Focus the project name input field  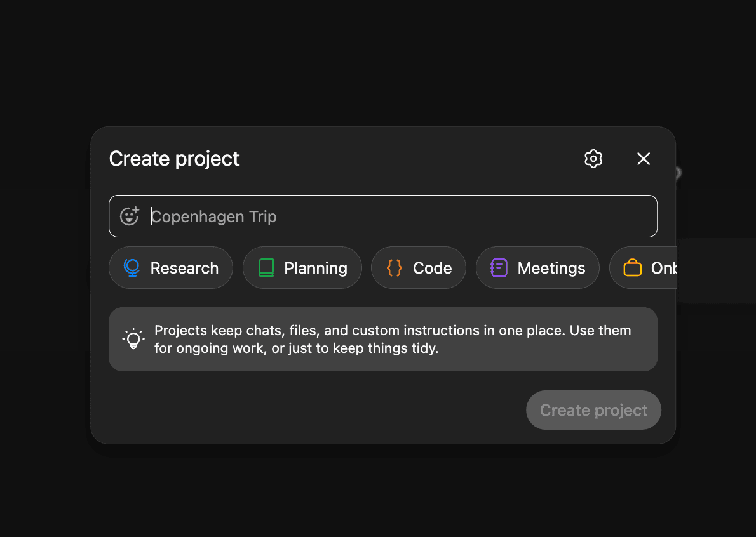tap(381, 216)
